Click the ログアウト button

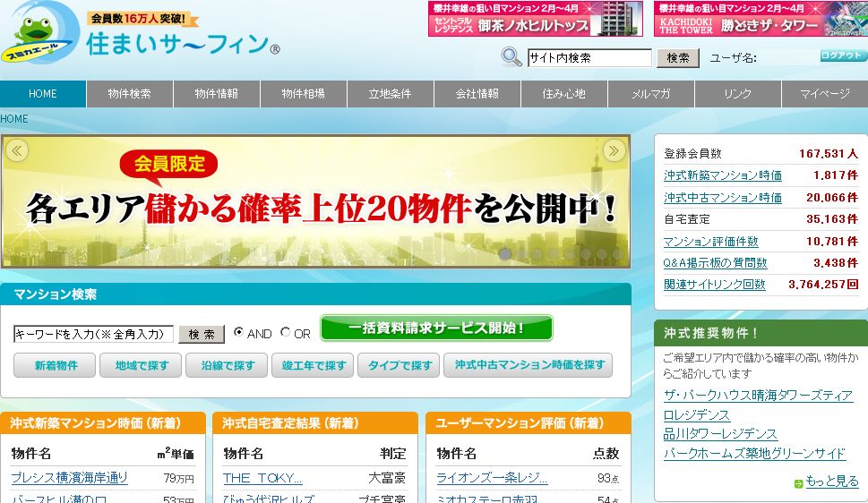click(x=843, y=55)
